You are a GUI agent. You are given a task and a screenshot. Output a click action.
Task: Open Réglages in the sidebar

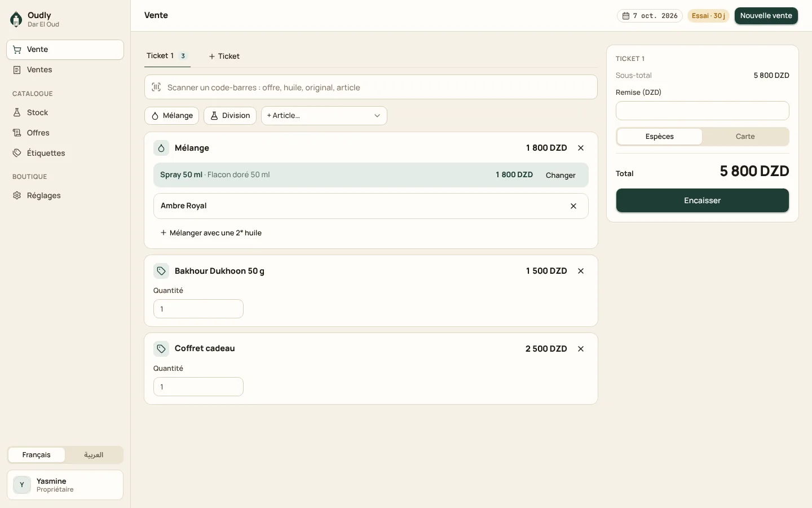(65, 196)
